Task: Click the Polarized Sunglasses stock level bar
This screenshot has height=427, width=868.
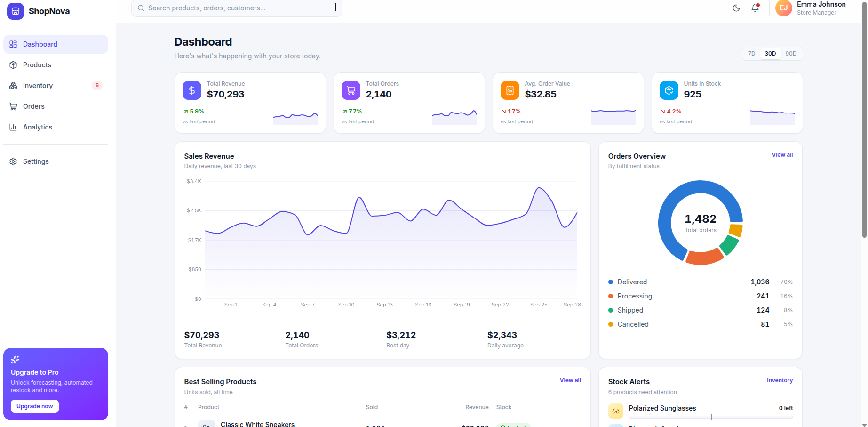Action: 711,417
